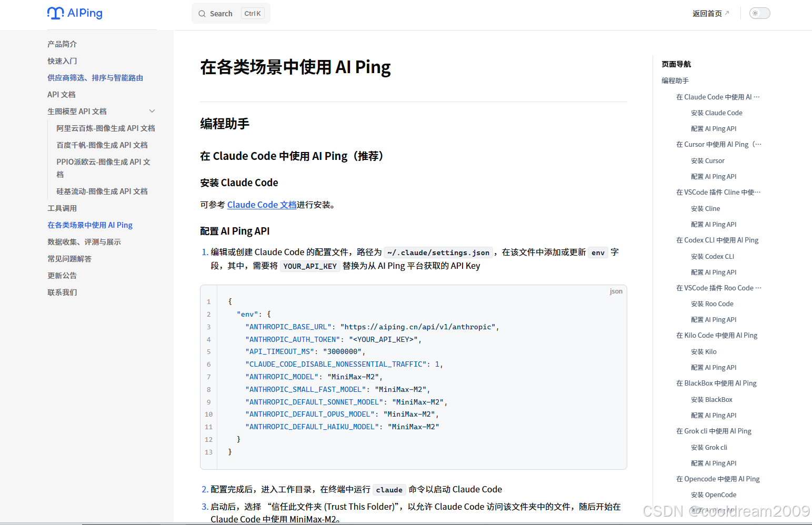This screenshot has height=525, width=812.
Task: Jump to 安装 Cursor in navigation
Action: [x=707, y=160]
